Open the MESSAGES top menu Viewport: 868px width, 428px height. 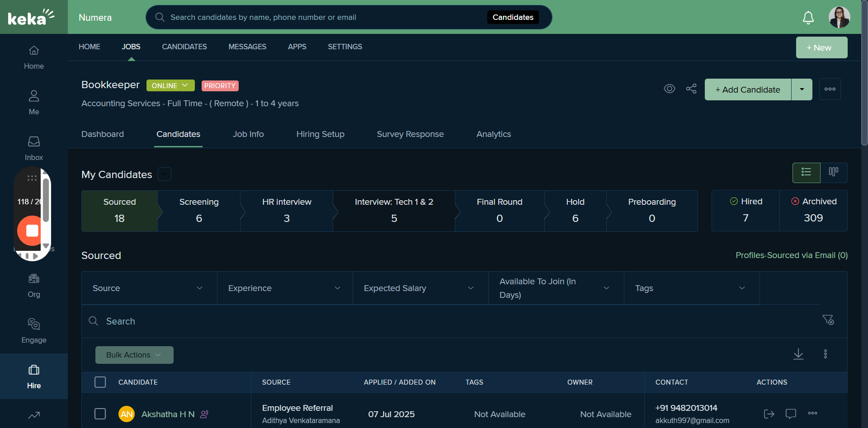pos(247,47)
